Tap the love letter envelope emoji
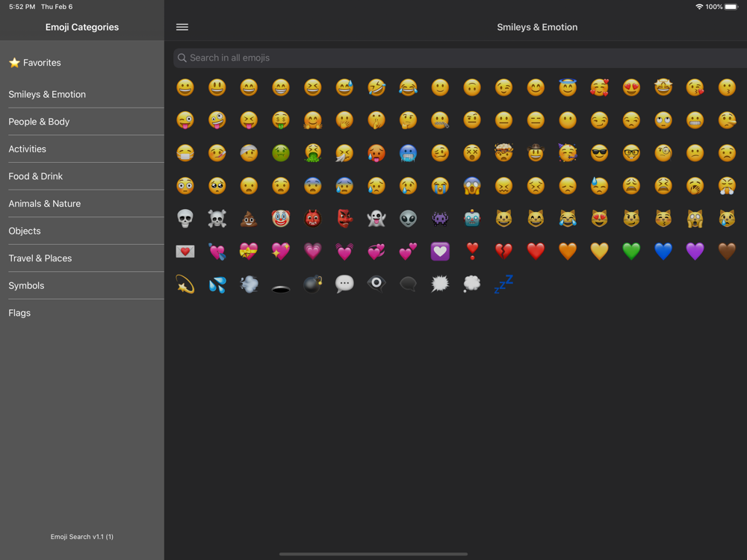 185,251
